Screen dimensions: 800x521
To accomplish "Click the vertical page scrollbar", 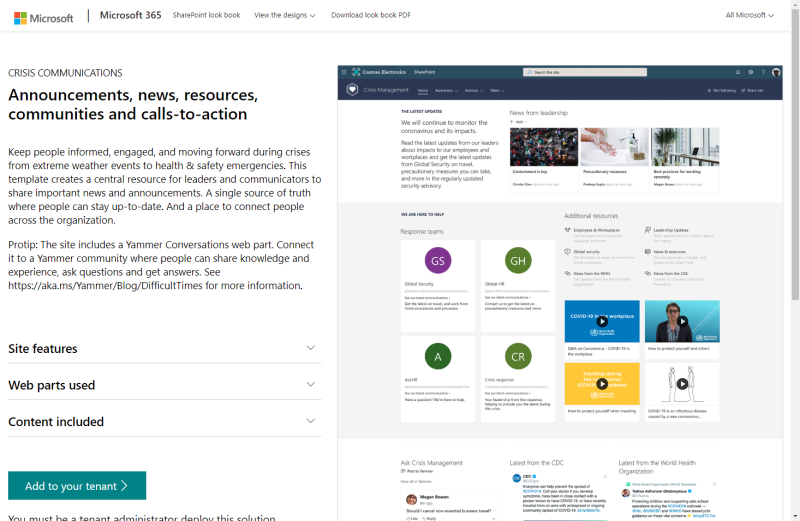I will [795, 156].
